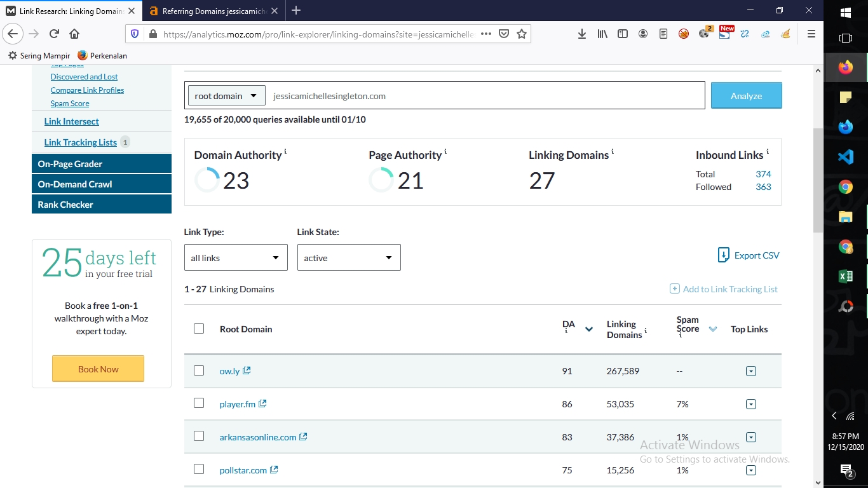868x488 pixels.
Task: Open Windows Task View
Action: coord(846,38)
